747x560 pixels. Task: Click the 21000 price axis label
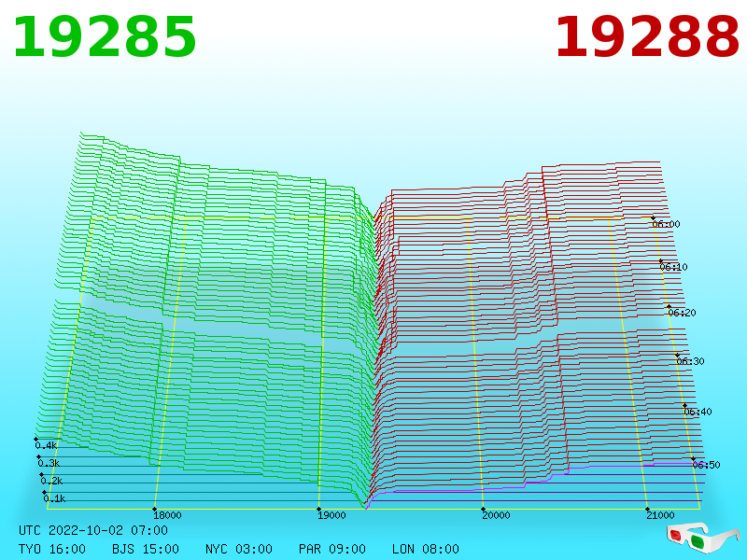660,515
